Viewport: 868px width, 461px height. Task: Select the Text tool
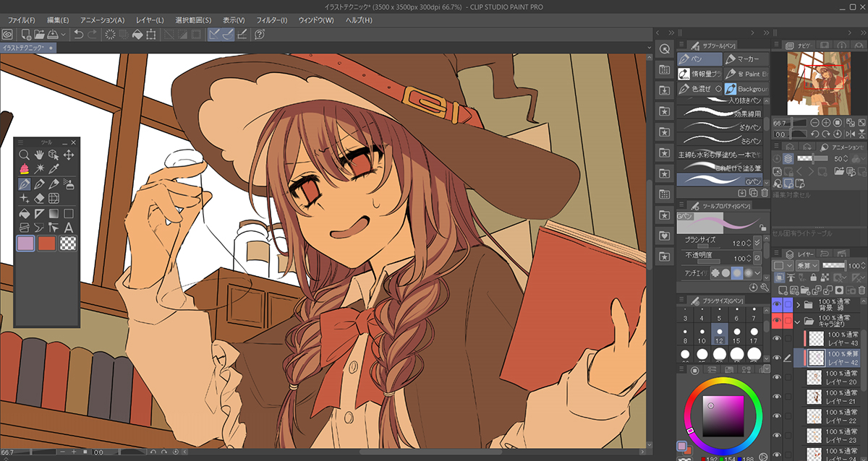click(x=69, y=228)
